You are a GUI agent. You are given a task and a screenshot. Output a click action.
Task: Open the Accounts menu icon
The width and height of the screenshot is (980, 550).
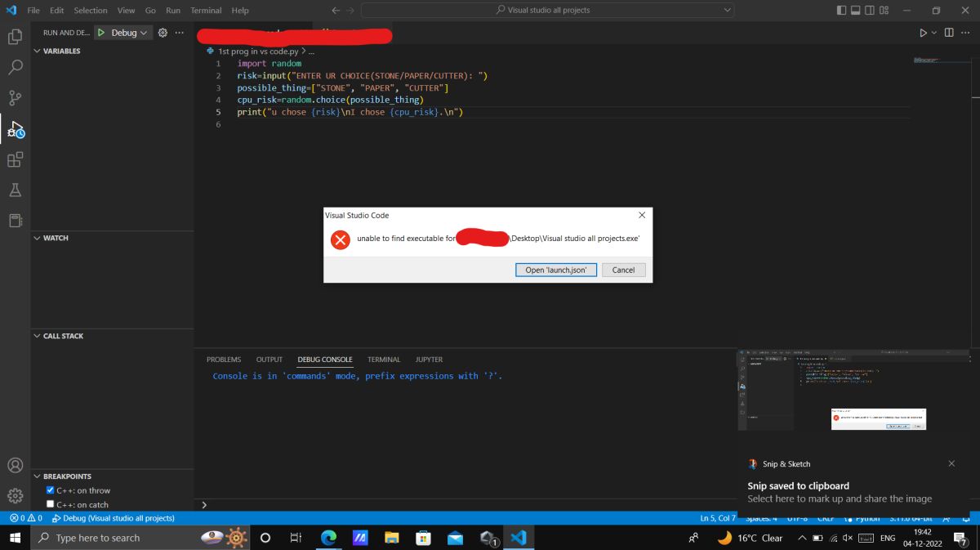click(x=15, y=465)
